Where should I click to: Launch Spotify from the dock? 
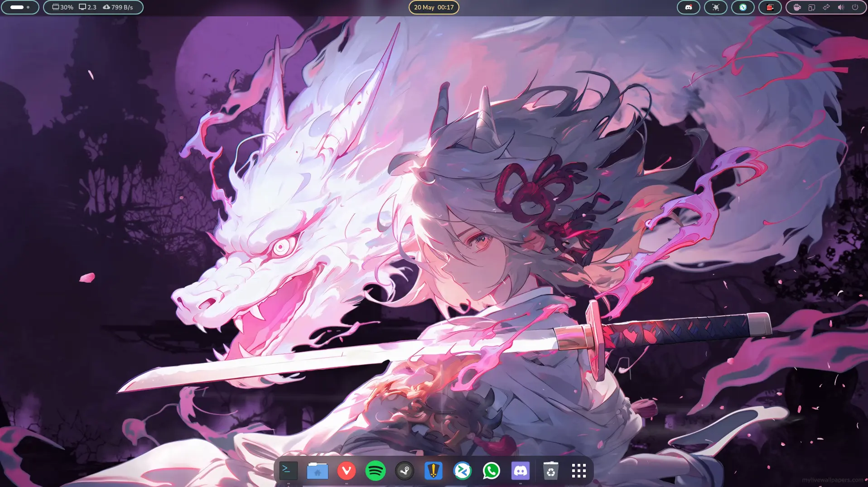click(x=376, y=471)
